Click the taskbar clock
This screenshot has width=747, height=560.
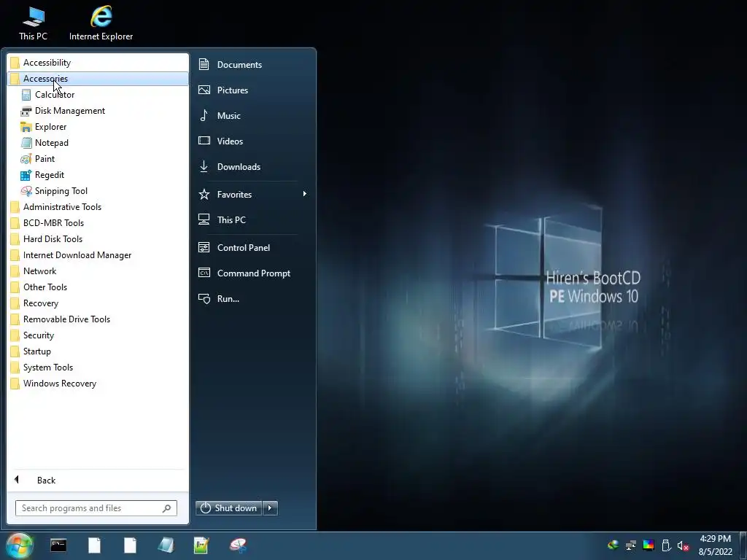[715, 545]
